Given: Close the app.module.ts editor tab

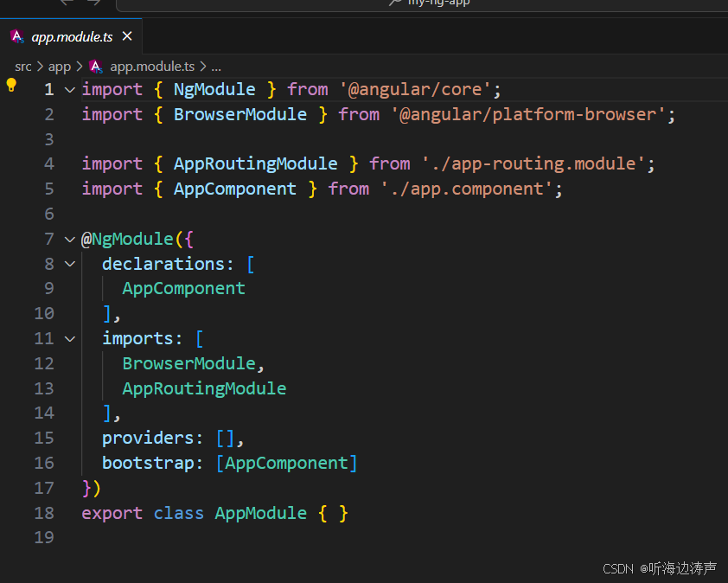Looking at the screenshot, I should point(126,36).
